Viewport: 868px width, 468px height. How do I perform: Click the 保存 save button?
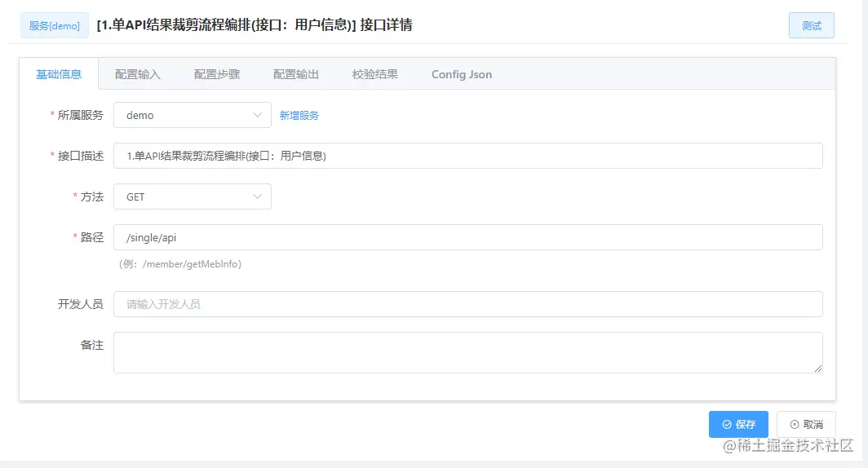pyautogui.click(x=738, y=424)
